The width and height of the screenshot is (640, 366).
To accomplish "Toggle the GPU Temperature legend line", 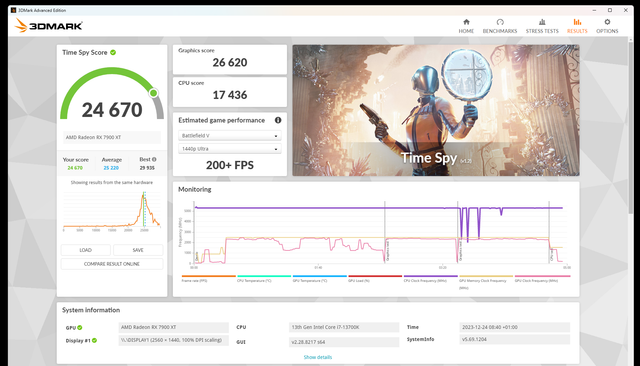I will click(320, 276).
